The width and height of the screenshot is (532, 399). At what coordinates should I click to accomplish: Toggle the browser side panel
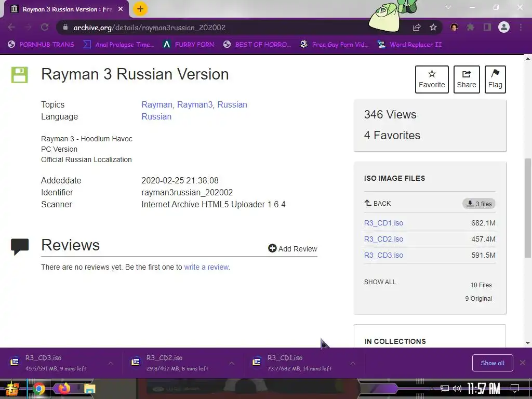pyautogui.click(x=487, y=27)
